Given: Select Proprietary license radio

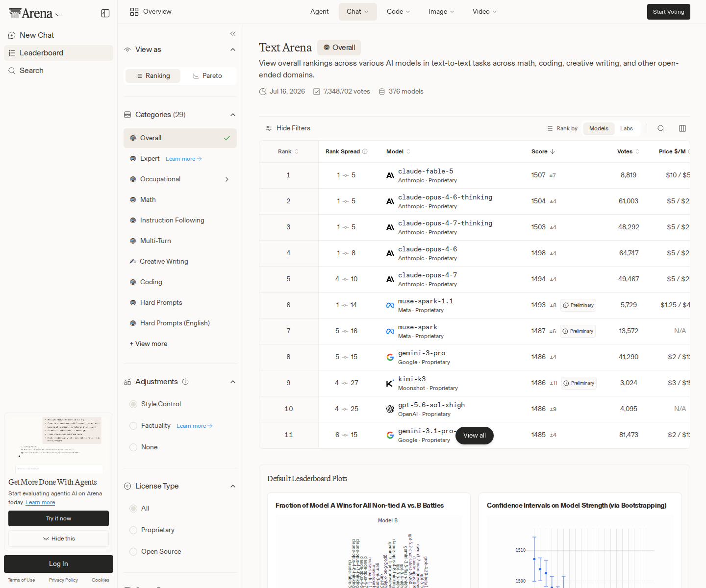Looking at the screenshot, I should pyautogui.click(x=133, y=530).
